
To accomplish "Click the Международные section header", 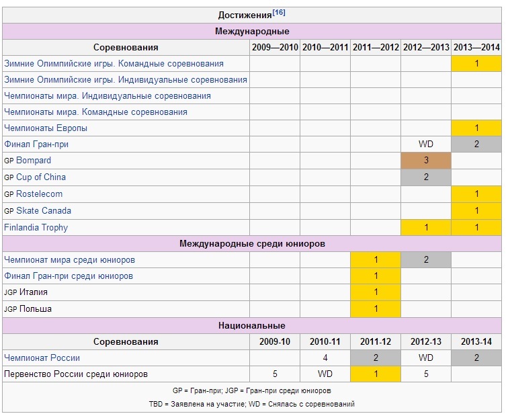I will pos(252,31).
